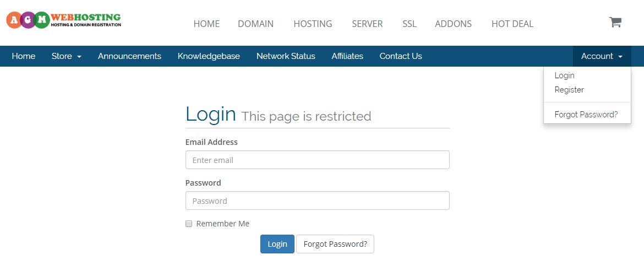Focus the Password input field
Image resolution: width=644 pixels, height=260 pixels.
318,201
